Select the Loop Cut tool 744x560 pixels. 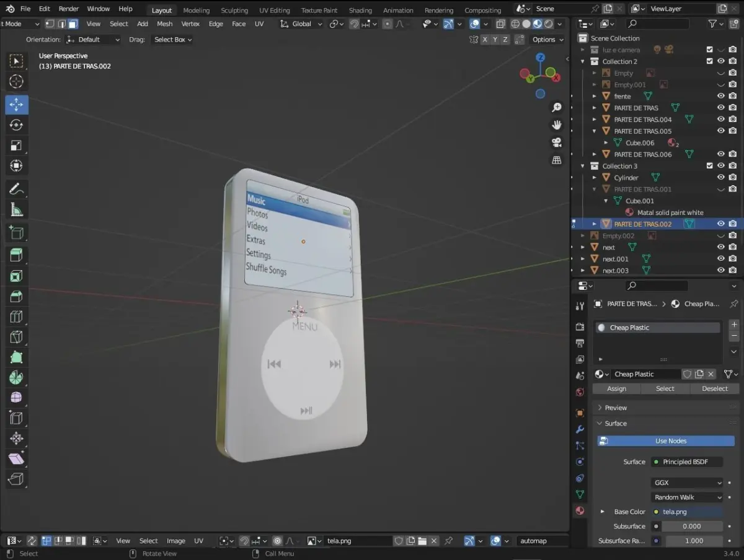[17, 317]
